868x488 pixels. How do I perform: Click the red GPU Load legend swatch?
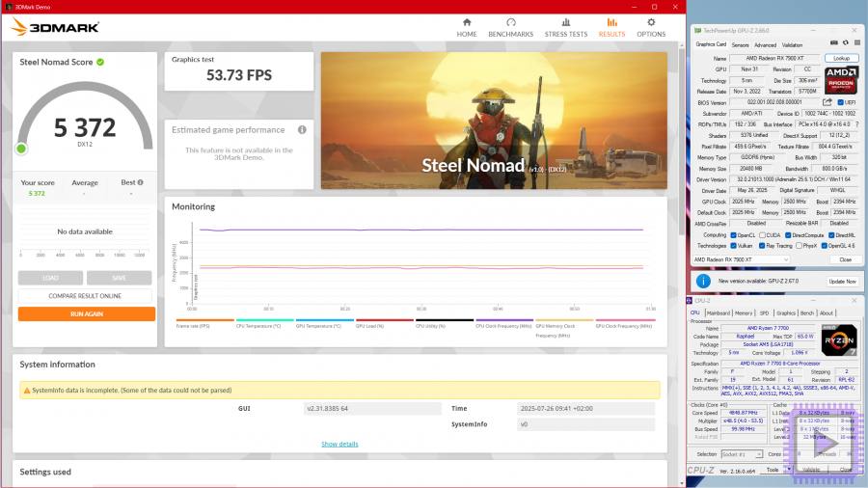[385, 320]
